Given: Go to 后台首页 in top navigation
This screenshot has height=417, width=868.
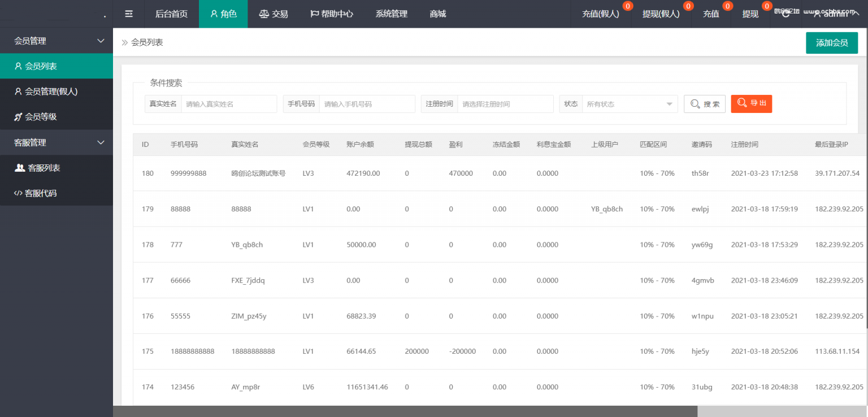Looking at the screenshot, I should (171, 14).
